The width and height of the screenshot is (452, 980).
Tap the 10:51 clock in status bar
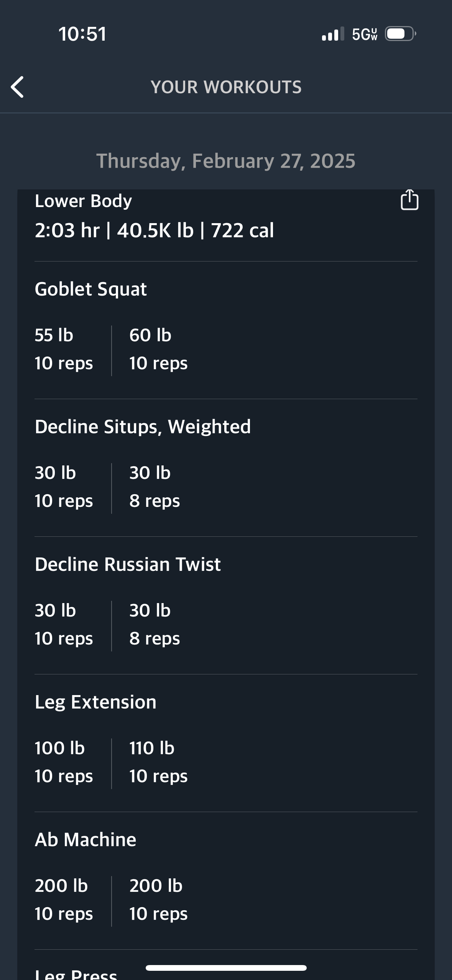[x=82, y=34]
